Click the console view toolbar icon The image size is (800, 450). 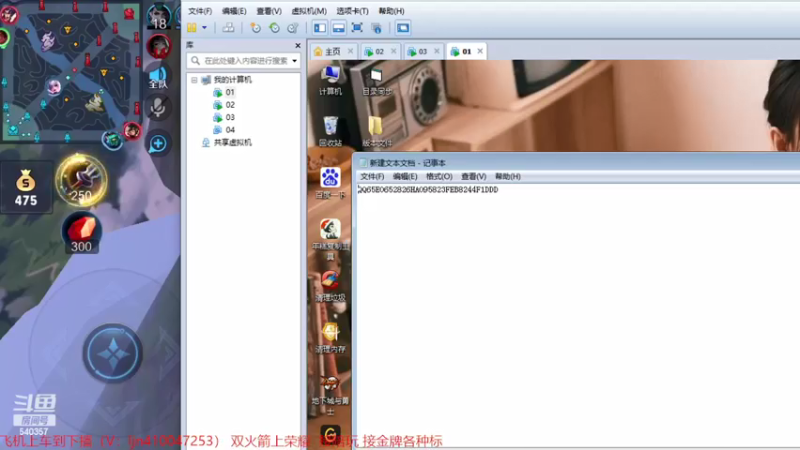(403, 28)
